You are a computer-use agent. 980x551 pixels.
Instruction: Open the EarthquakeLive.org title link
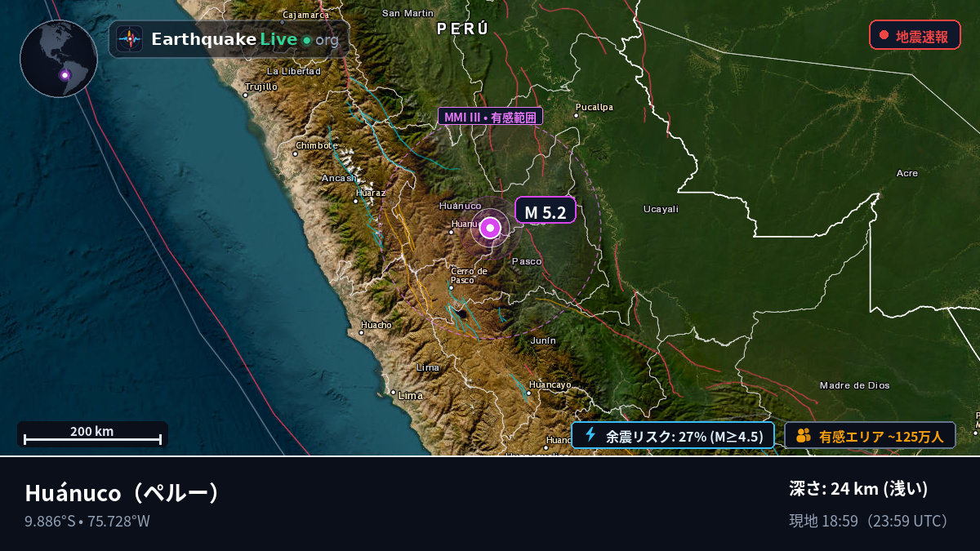click(x=245, y=39)
